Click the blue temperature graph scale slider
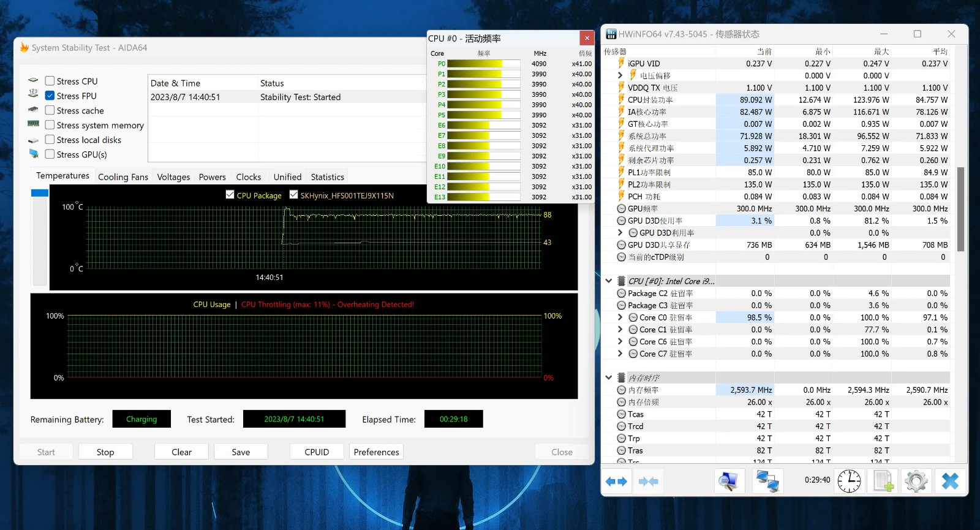Viewport: 980px width, 530px height. [x=40, y=193]
